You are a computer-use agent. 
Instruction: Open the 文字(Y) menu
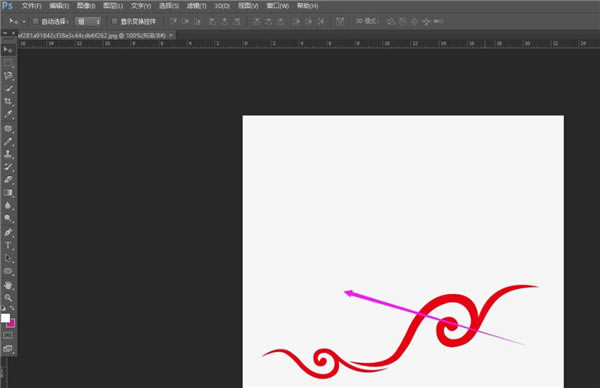[140, 6]
